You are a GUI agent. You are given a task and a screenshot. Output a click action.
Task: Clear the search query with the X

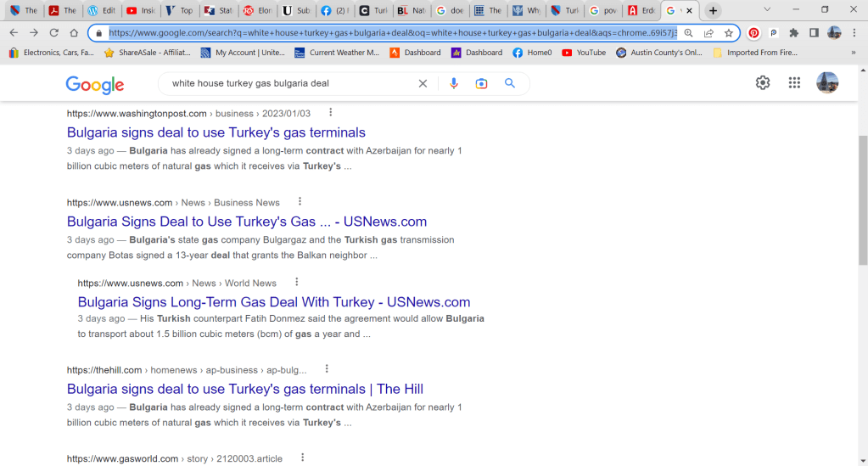point(423,83)
